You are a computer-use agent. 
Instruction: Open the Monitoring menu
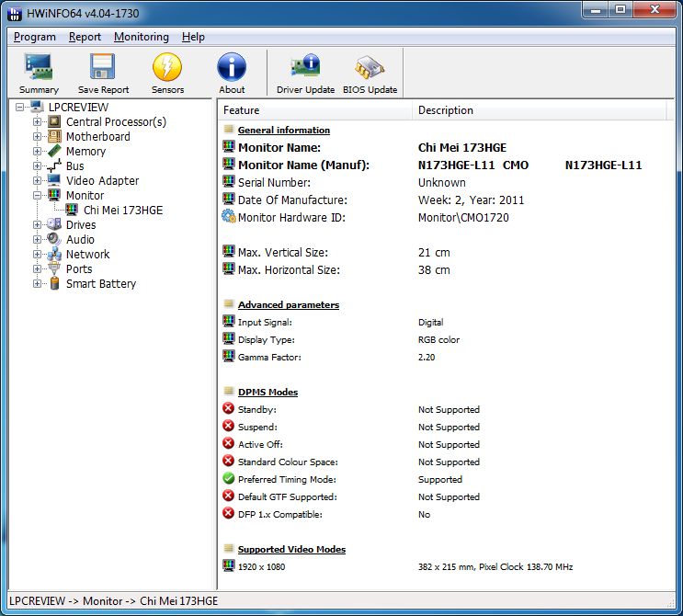click(x=142, y=37)
